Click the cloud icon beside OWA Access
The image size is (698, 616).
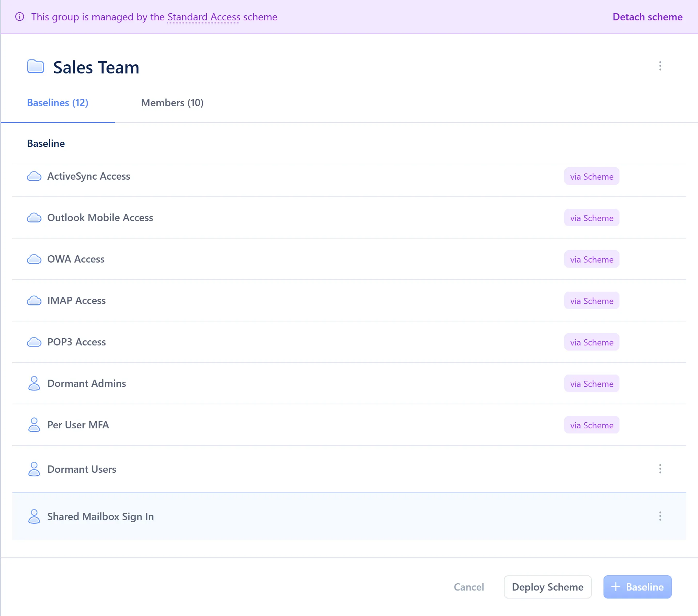(34, 259)
